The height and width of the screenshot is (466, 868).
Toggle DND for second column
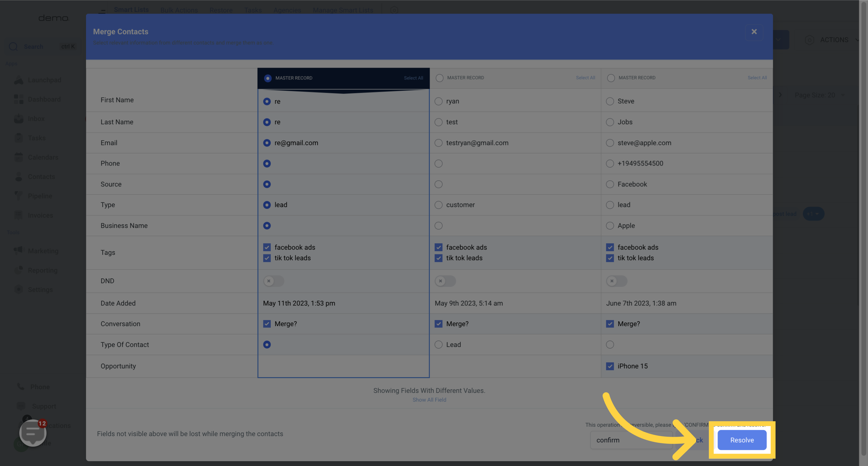pos(445,281)
